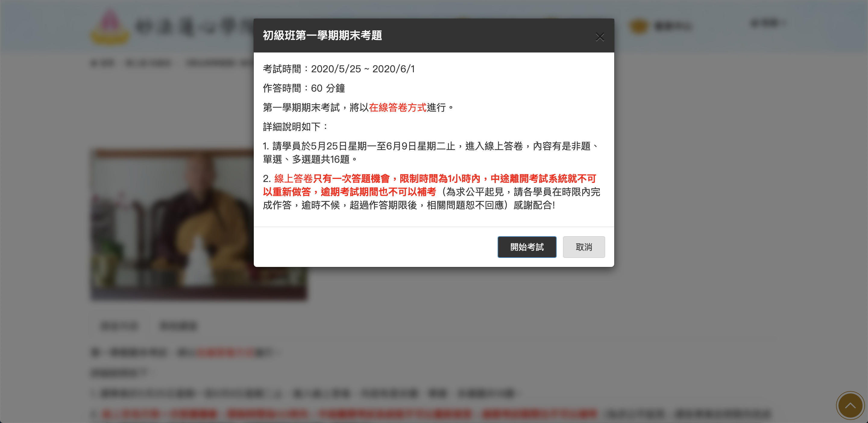Click the yellow round icon in the header
The width and height of the screenshot is (868, 423).
click(639, 26)
